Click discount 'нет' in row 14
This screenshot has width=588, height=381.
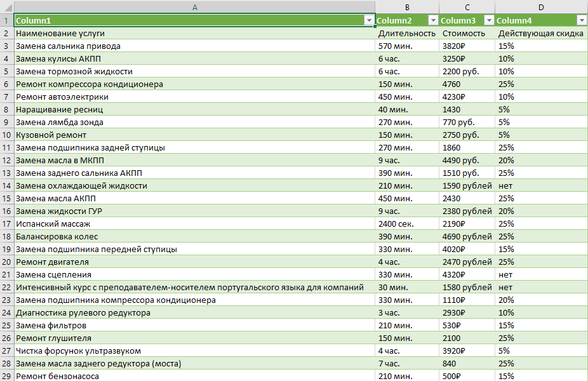tap(541, 185)
